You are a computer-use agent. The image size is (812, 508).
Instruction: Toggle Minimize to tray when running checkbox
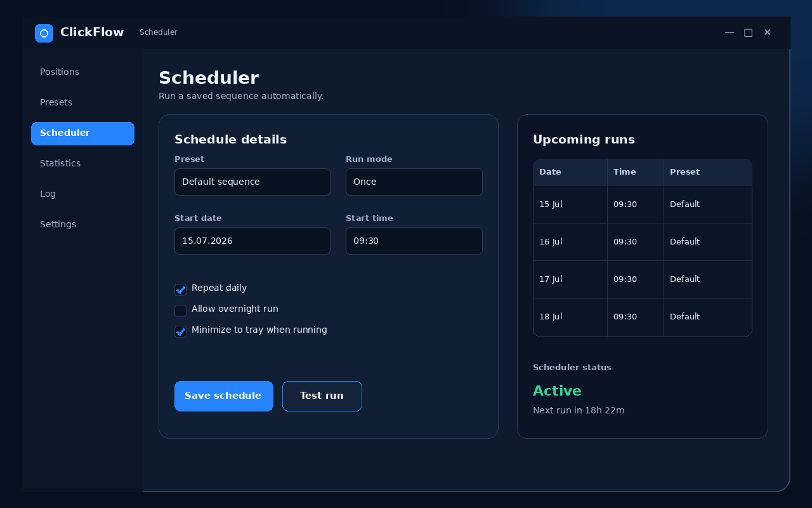point(180,331)
